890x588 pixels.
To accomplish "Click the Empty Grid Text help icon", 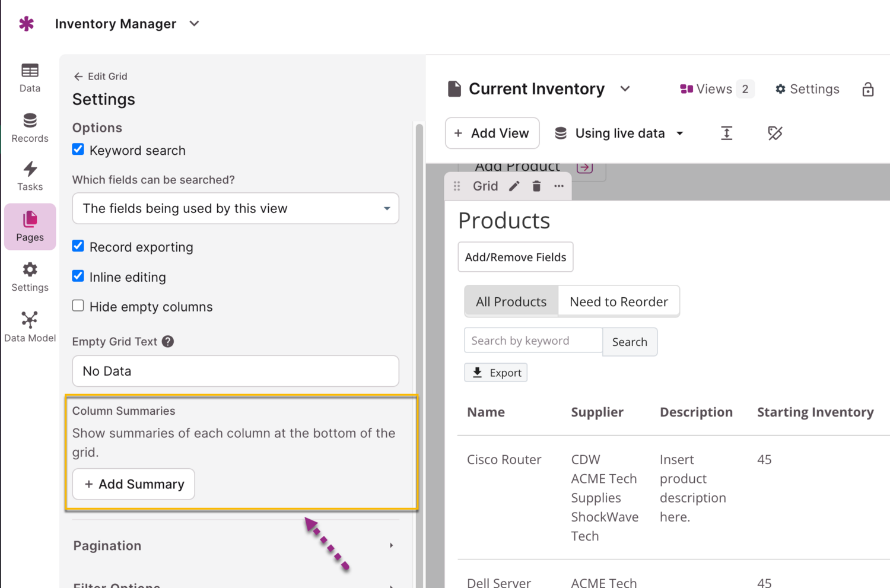I will (x=168, y=342).
